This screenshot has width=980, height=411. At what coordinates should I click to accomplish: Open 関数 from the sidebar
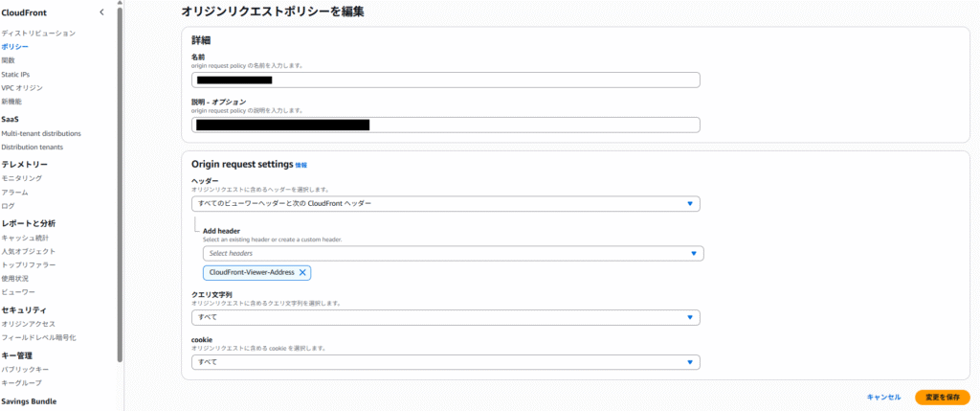(9, 60)
